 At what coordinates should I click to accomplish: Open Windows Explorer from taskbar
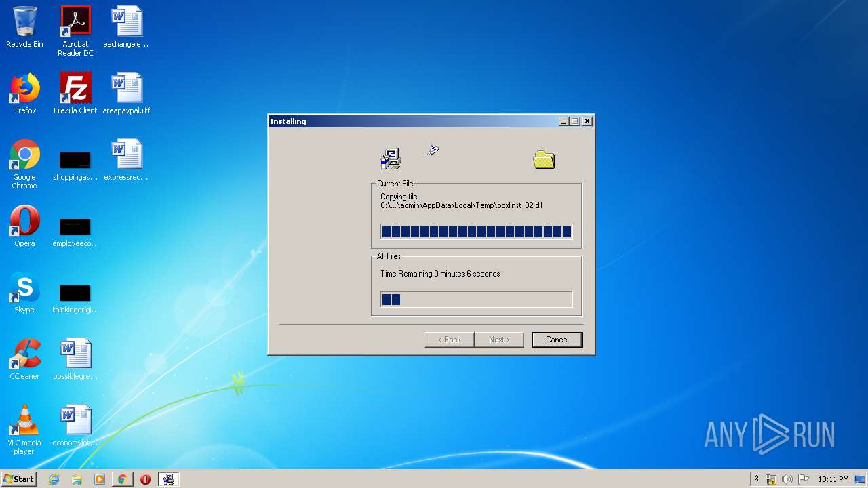pos(77,479)
